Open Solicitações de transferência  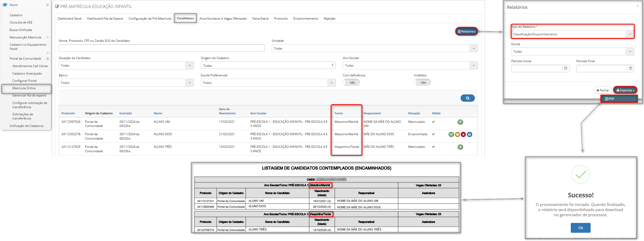[x=23, y=116]
